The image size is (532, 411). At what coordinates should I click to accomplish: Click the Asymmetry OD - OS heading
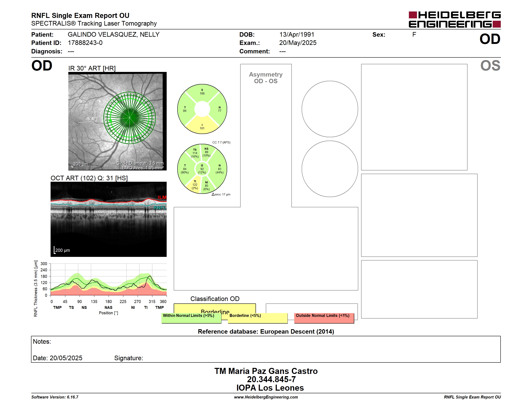click(x=266, y=78)
